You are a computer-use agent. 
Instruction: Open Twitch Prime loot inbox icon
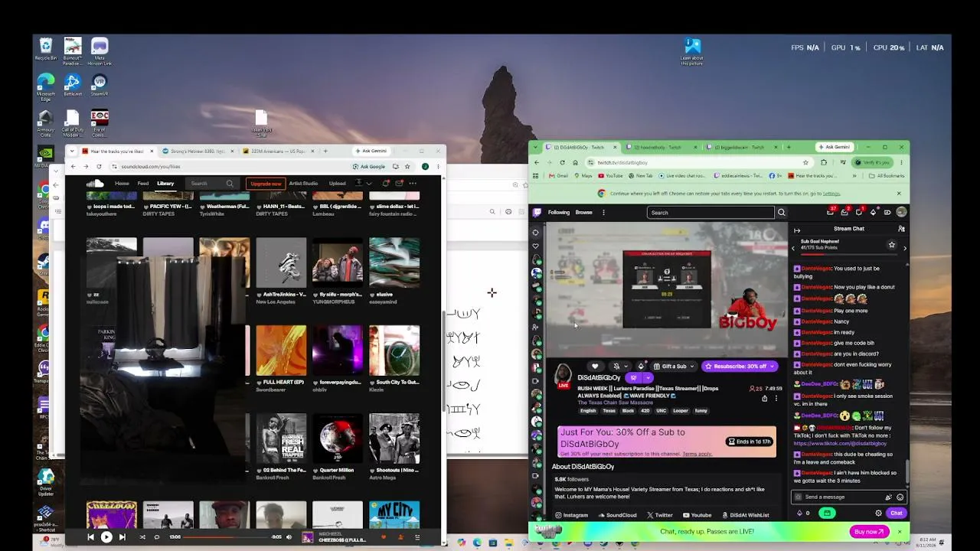click(x=831, y=212)
